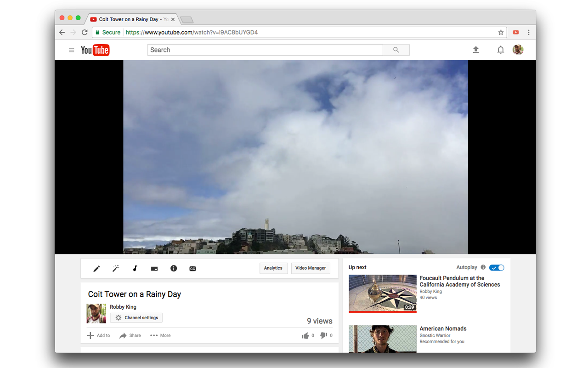The width and height of the screenshot is (588, 368).
Task: Click the Add to plus icon
Action: [x=90, y=335]
